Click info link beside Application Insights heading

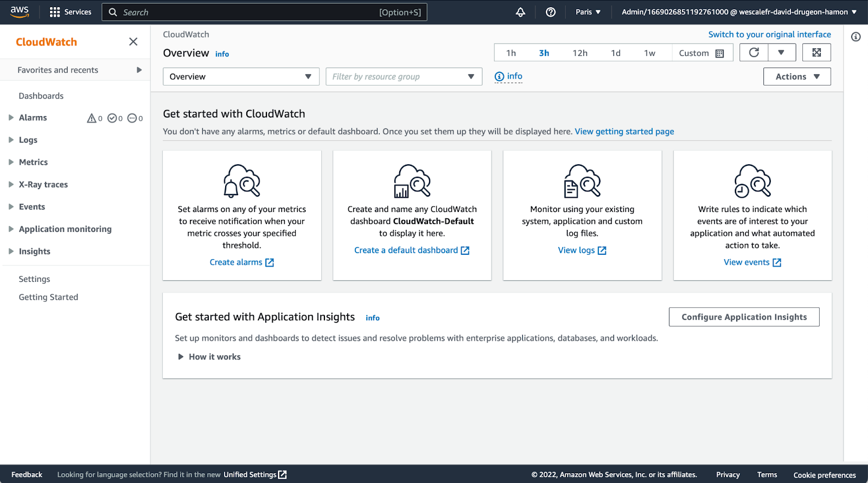point(373,318)
